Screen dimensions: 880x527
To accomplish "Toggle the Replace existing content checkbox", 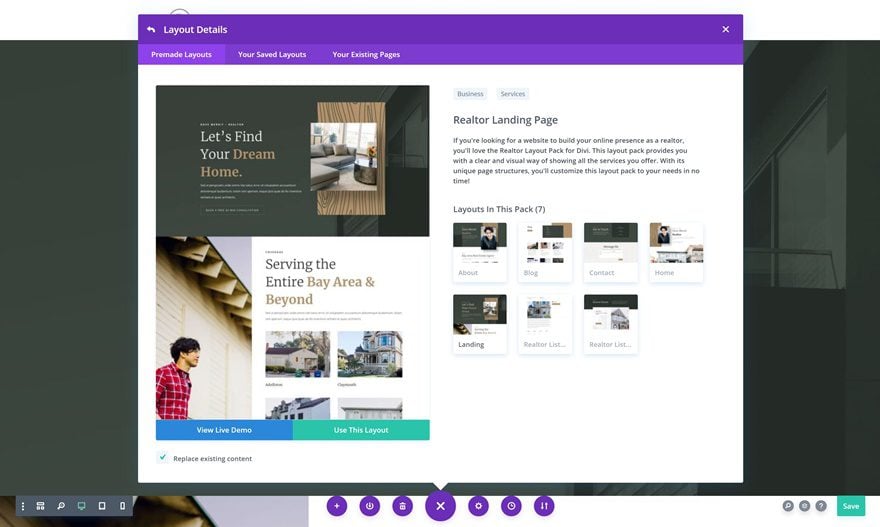I will click(163, 458).
